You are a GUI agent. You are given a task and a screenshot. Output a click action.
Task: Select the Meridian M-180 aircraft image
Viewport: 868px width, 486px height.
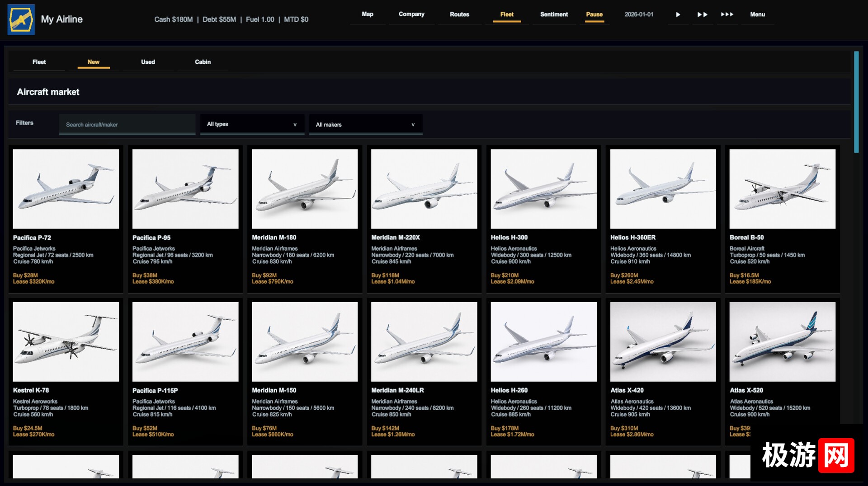305,189
